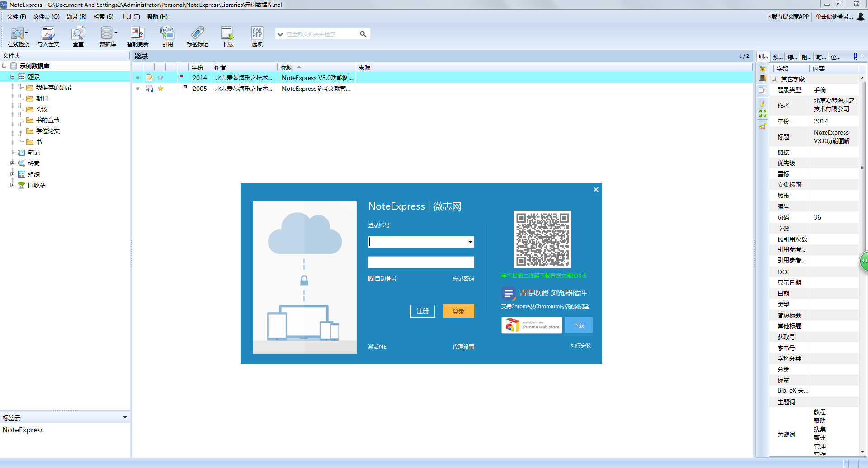Image resolution: width=868 pixels, height=468 pixels.
Task: Collapse the 其它字段 field group
Action: (x=773, y=79)
